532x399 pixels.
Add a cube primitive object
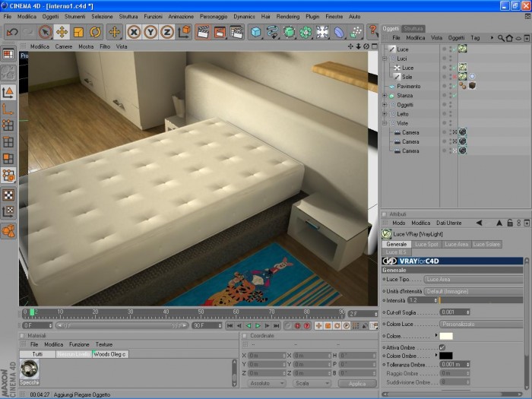coord(256,32)
